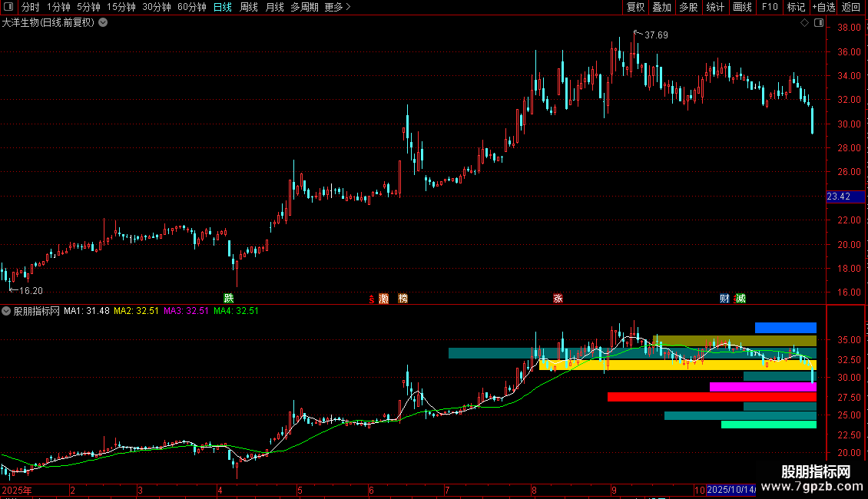Open F10 company information
868x499 pixels.
point(770,7)
